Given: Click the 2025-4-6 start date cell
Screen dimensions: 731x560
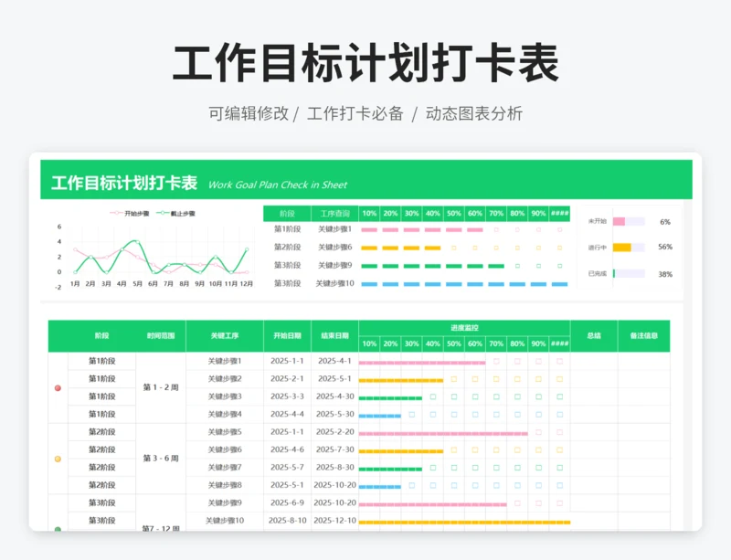Looking at the screenshot, I should tap(287, 449).
